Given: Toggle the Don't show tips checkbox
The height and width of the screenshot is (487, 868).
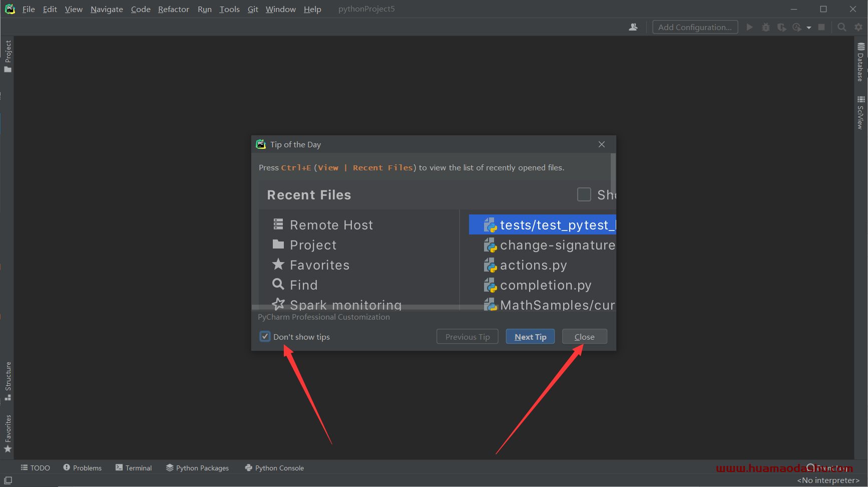Looking at the screenshot, I should tap(265, 337).
